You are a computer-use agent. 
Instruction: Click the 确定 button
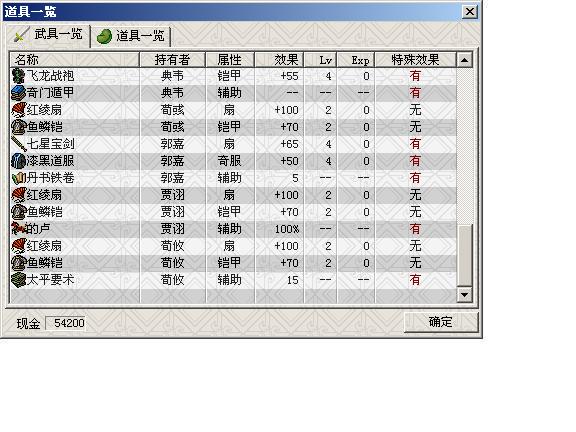coord(441,322)
